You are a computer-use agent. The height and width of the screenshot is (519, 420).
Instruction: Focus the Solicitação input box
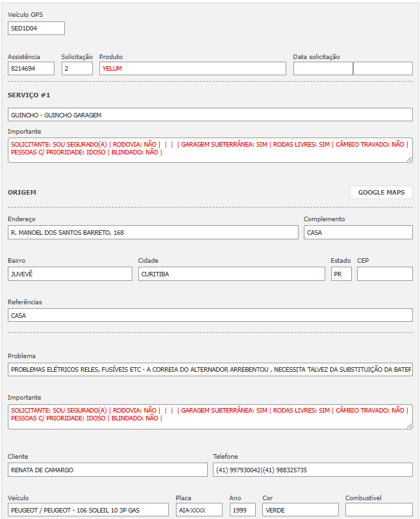pyautogui.click(x=77, y=68)
